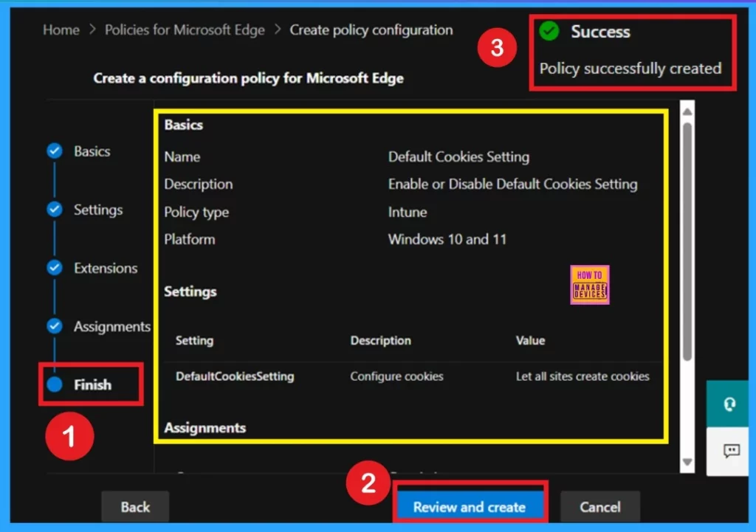The image size is (756, 532).
Task: Click the 'Value' column header
Action: [x=530, y=341]
